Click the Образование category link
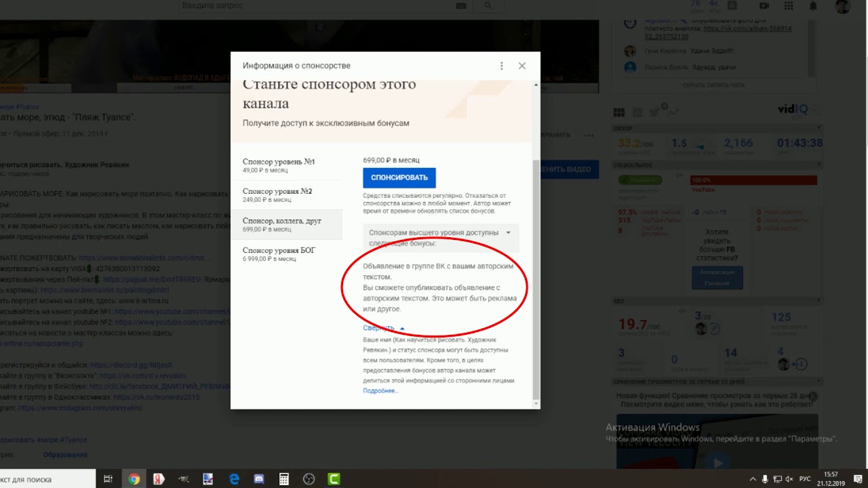Image resolution: width=868 pixels, height=488 pixels. [x=65, y=455]
